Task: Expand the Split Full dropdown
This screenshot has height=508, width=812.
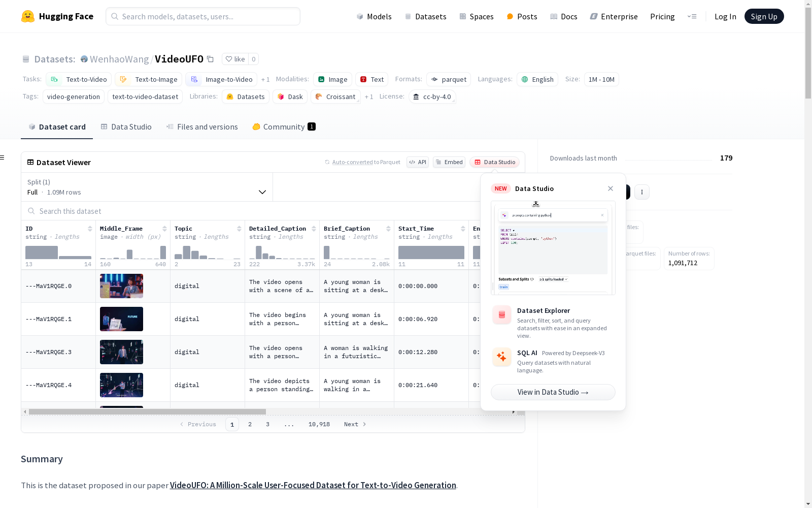Action: (147, 187)
